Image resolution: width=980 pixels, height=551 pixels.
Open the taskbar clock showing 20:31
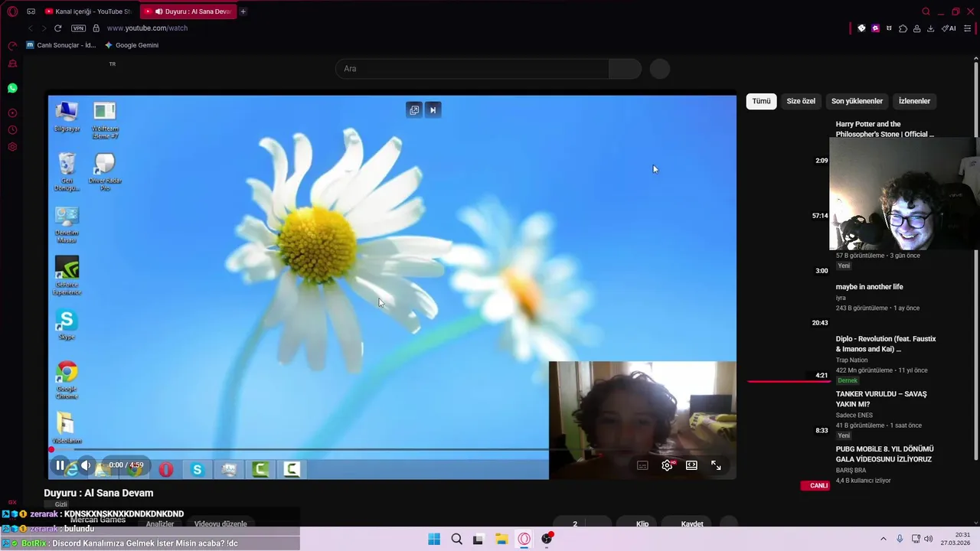point(955,539)
